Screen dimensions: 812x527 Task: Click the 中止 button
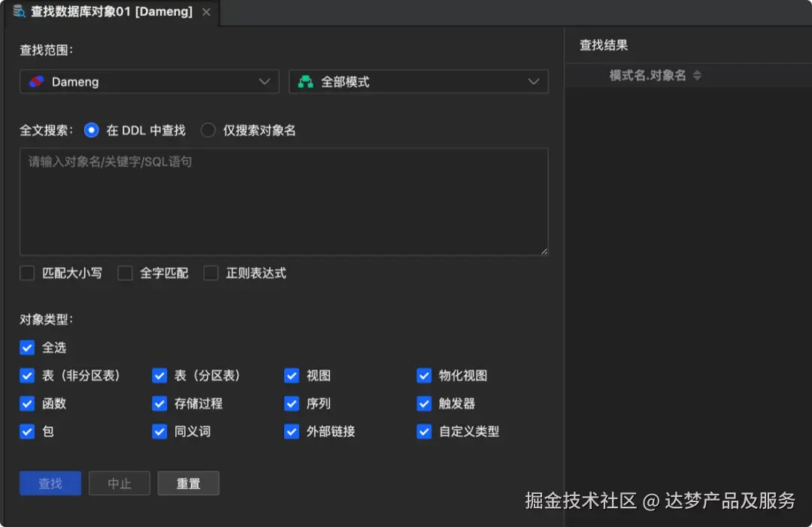click(x=119, y=483)
